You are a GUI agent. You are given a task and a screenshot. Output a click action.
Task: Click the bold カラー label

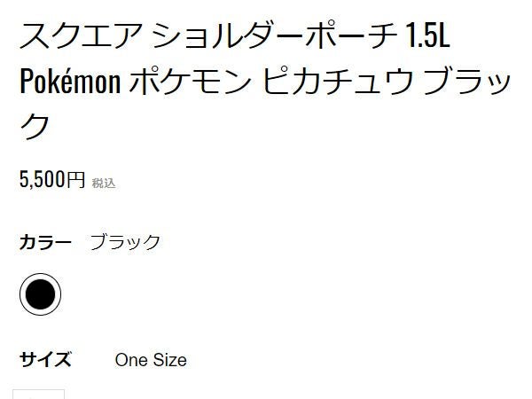point(45,242)
